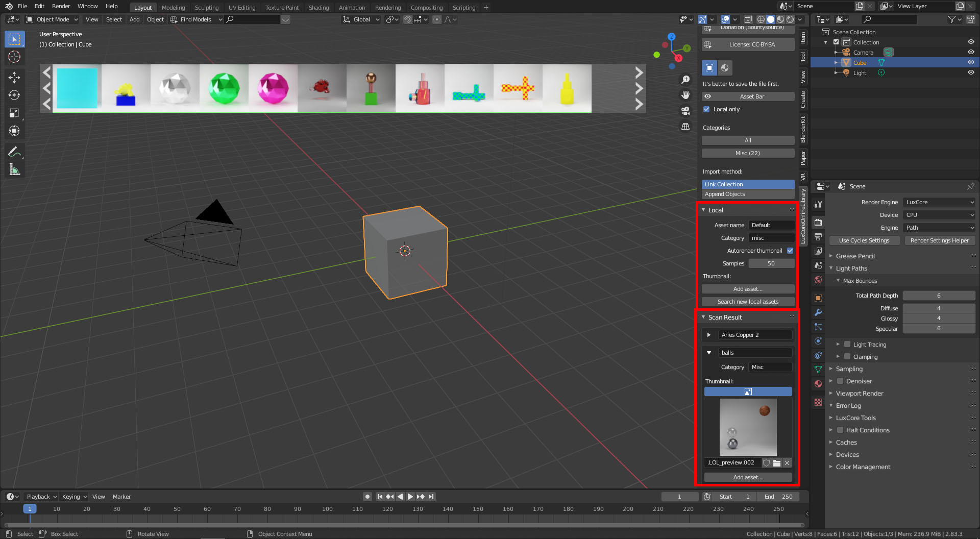Activate the Annotate pencil tool
Viewport: 980px width, 539px height.
(14, 152)
